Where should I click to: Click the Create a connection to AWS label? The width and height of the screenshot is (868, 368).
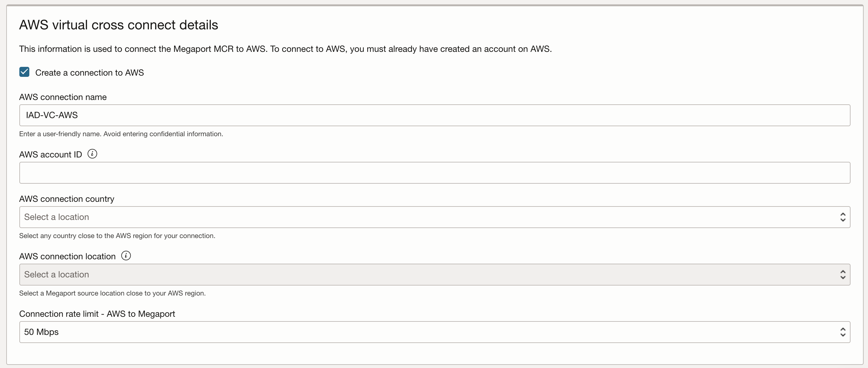(x=89, y=72)
